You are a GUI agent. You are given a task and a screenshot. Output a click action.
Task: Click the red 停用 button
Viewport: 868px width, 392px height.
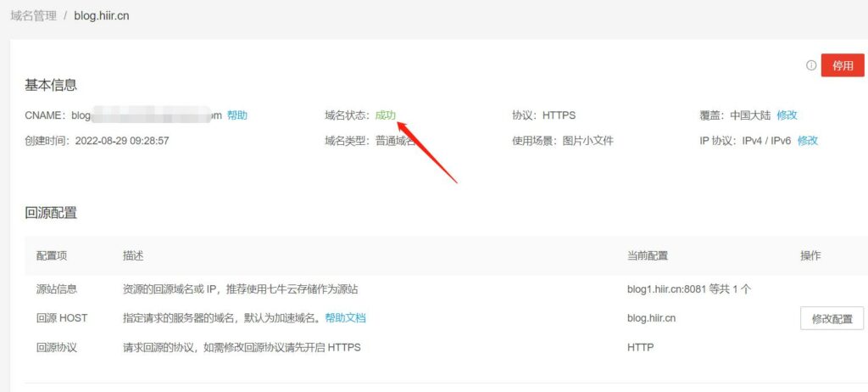843,65
